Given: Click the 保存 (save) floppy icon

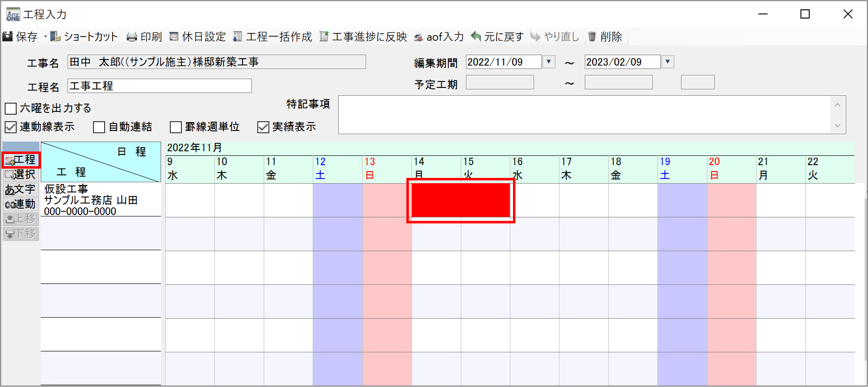Looking at the screenshot, I should tap(8, 37).
